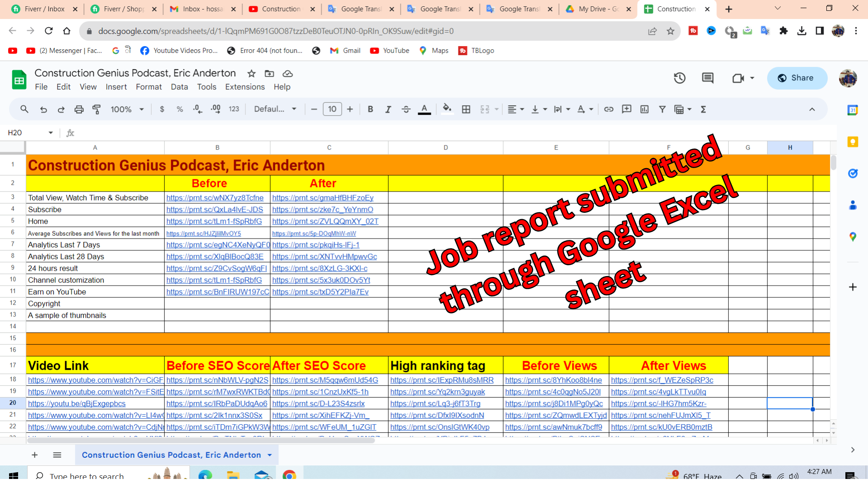Click the search menus magnifier icon
Viewport: 868px width, 488px height.
tap(24, 109)
